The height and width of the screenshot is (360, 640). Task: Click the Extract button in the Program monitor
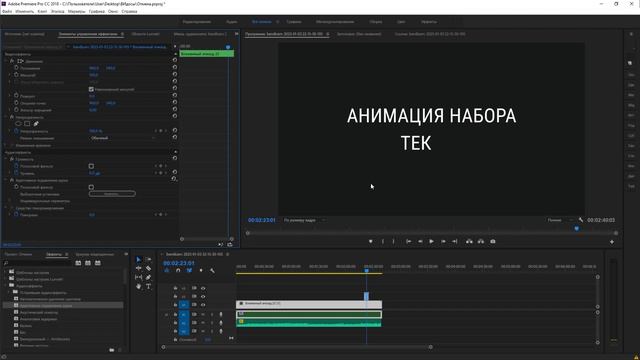[481, 242]
